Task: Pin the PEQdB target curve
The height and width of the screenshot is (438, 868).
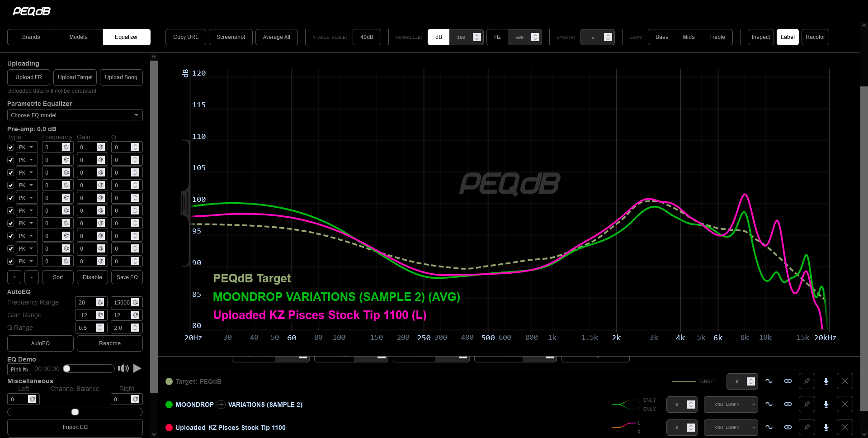Action: [x=807, y=381]
